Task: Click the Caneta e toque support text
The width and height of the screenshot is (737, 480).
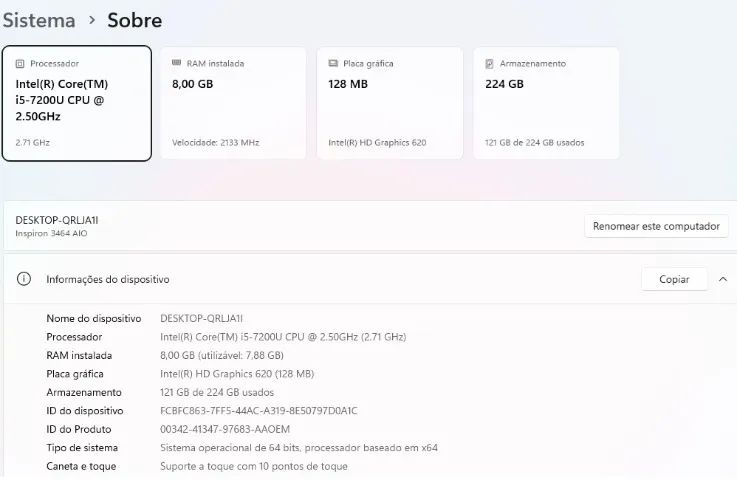Action: pos(254,466)
